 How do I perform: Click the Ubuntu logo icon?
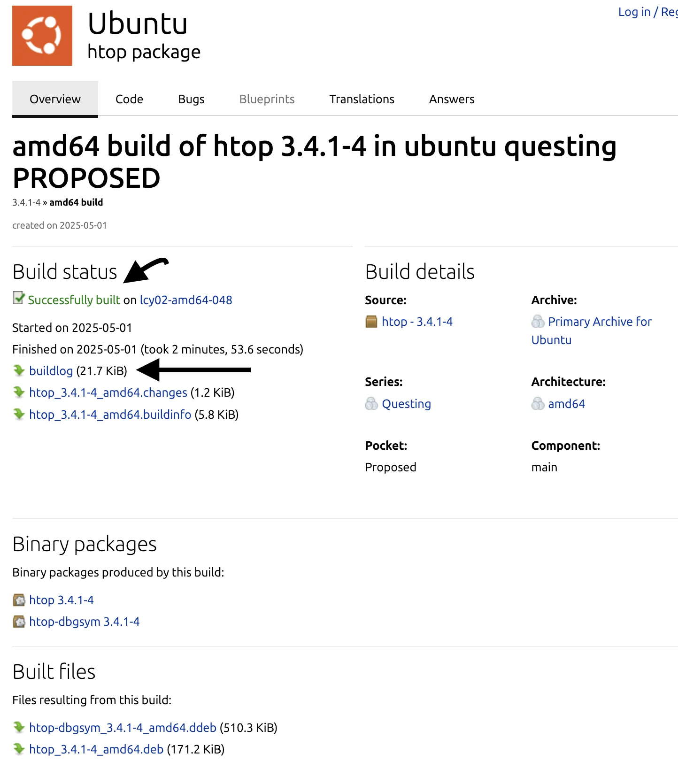pos(42,36)
